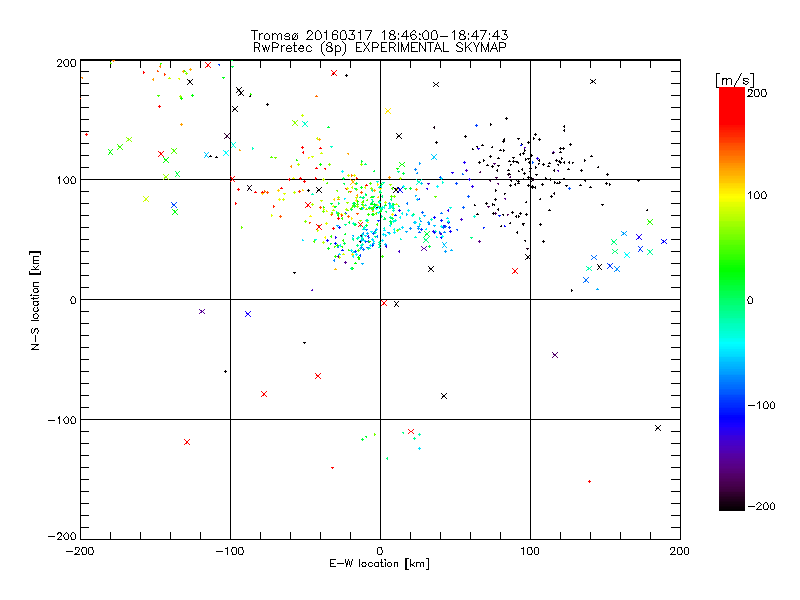800x600 pixels.
Task: Click the N-S axis tick label '0'
Action: 73,300
